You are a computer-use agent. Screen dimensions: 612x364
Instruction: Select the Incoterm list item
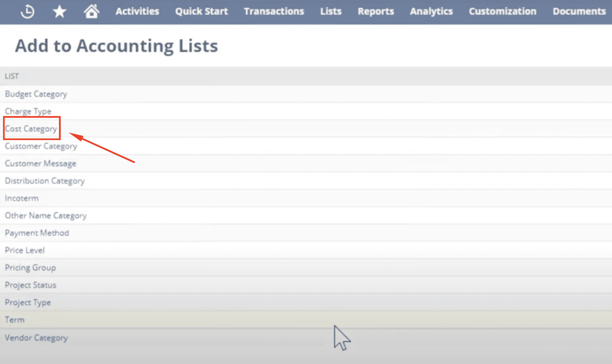[22, 198]
